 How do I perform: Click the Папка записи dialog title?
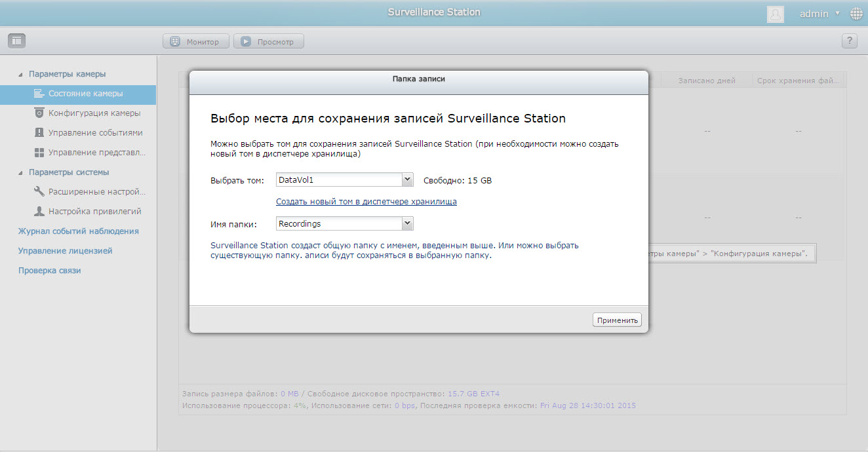tap(419, 79)
